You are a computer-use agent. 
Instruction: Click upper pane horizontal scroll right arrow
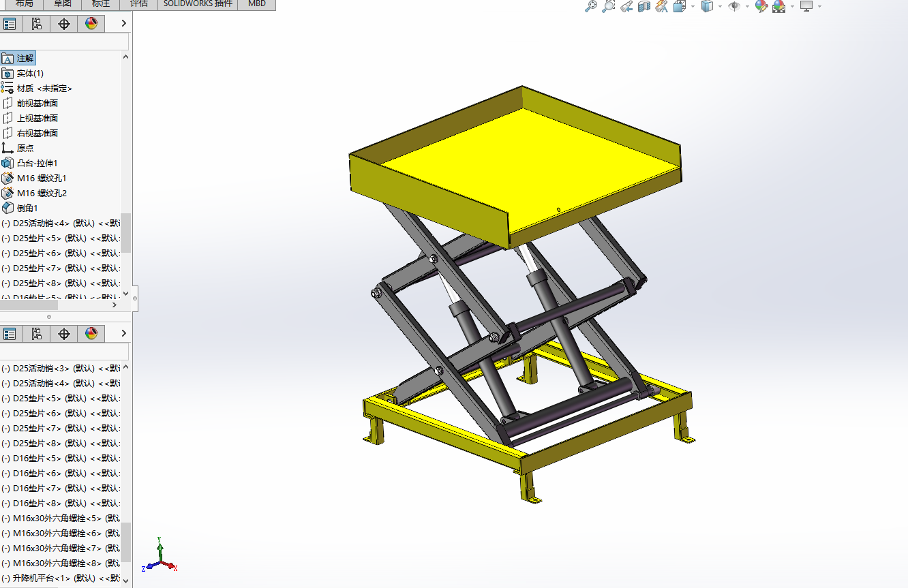point(115,305)
